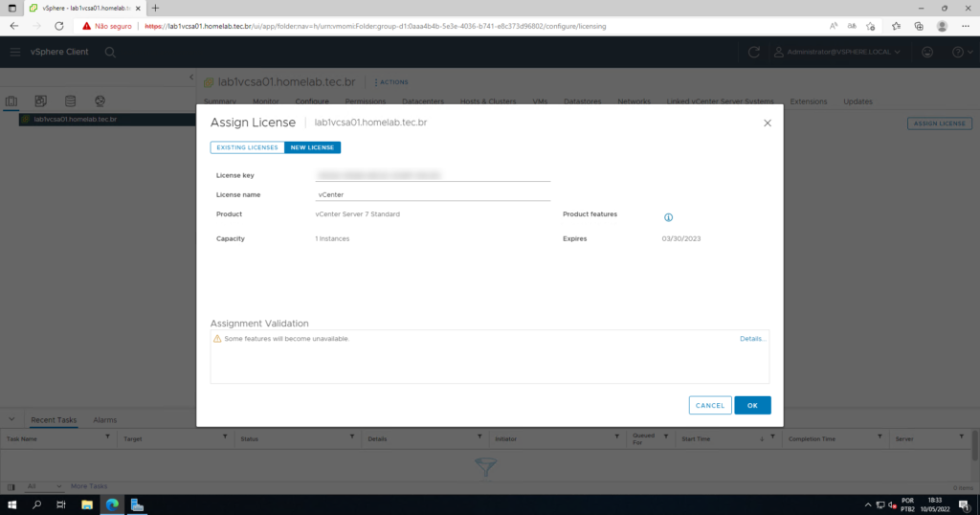Select Hosts and Clusters inventory icon

[11, 101]
